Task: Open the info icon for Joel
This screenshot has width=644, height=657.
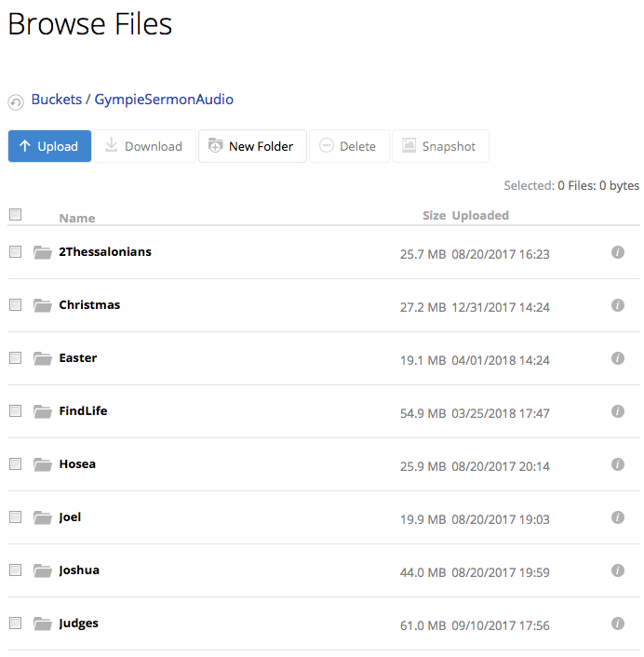Action: click(x=618, y=517)
